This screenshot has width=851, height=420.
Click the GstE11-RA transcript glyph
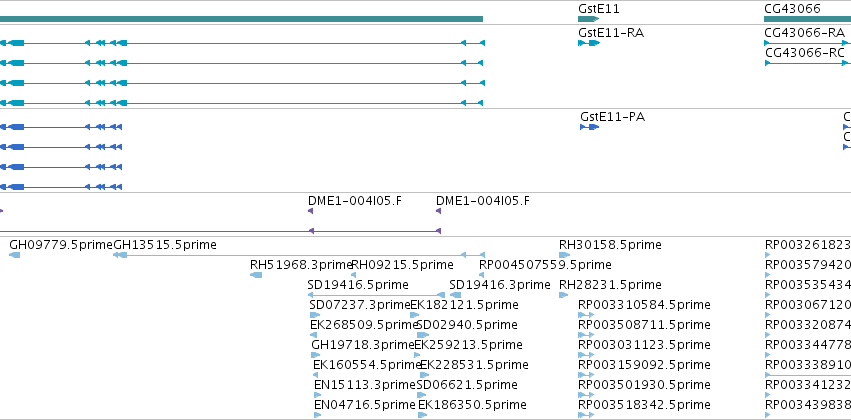tap(589, 43)
